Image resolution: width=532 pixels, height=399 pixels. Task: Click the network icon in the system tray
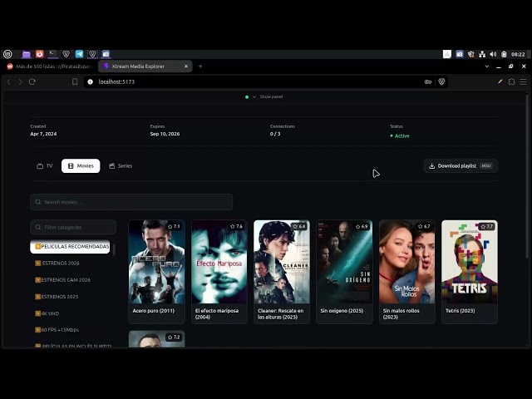pyautogui.click(x=482, y=54)
